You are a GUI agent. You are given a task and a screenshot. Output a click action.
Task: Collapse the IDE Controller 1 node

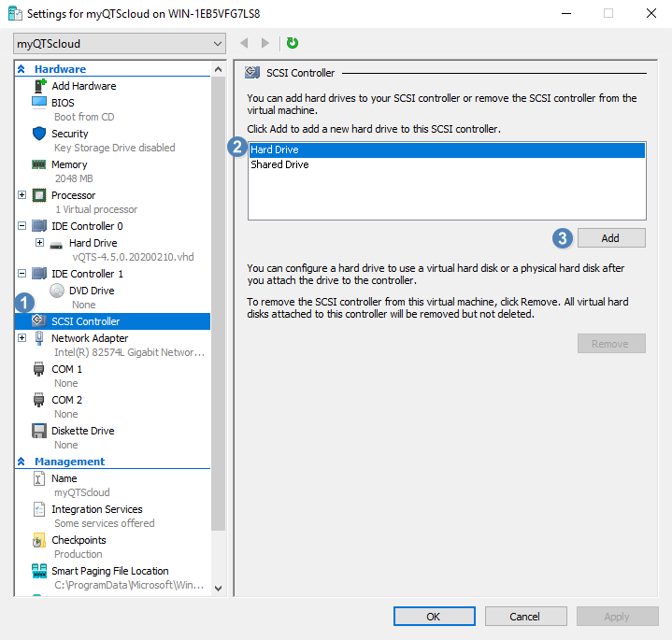[x=21, y=274]
